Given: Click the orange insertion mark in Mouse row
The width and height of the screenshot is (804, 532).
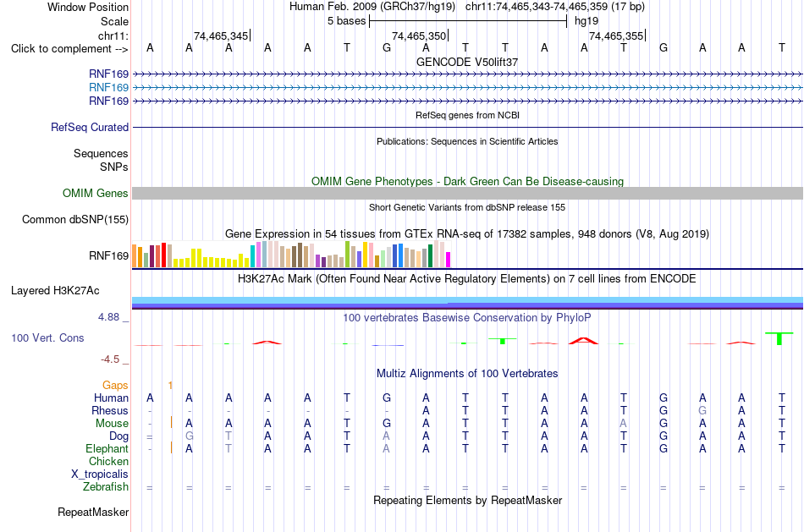Looking at the screenshot, I should 171,422.
